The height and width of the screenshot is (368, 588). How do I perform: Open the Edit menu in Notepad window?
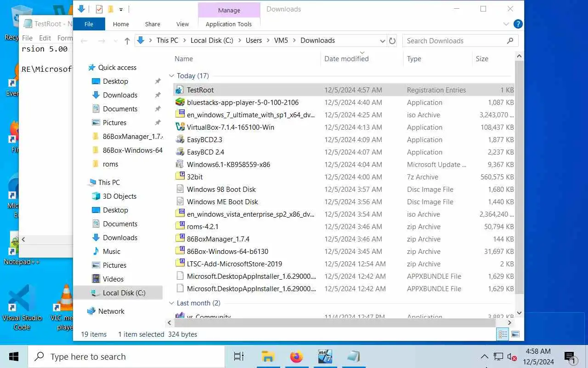point(45,38)
